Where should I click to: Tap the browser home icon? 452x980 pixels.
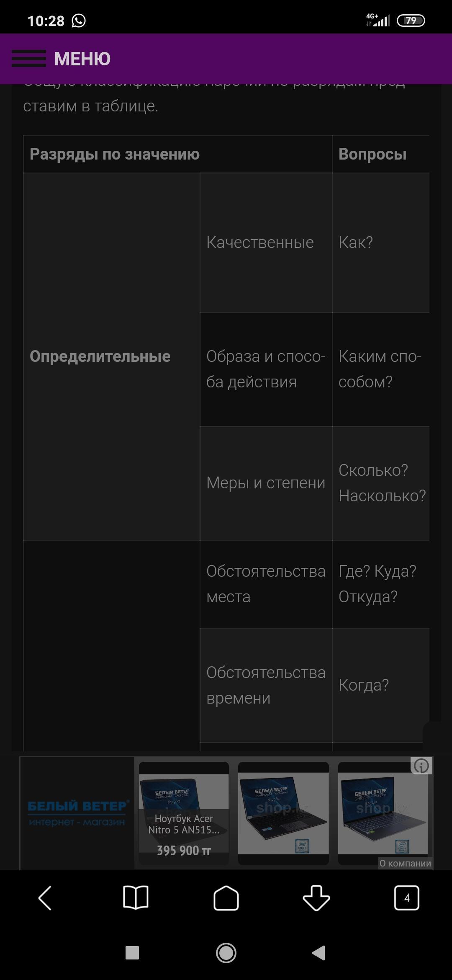[226, 897]
